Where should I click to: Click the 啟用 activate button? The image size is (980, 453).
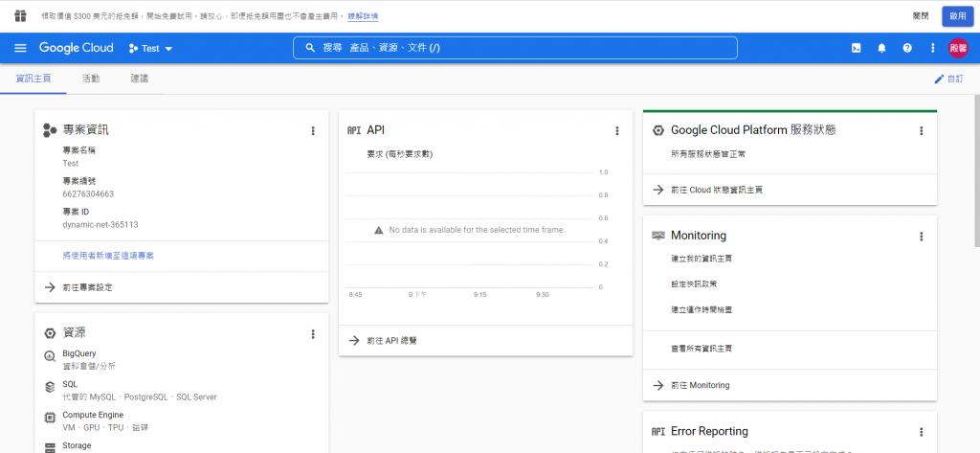[957, 15]
